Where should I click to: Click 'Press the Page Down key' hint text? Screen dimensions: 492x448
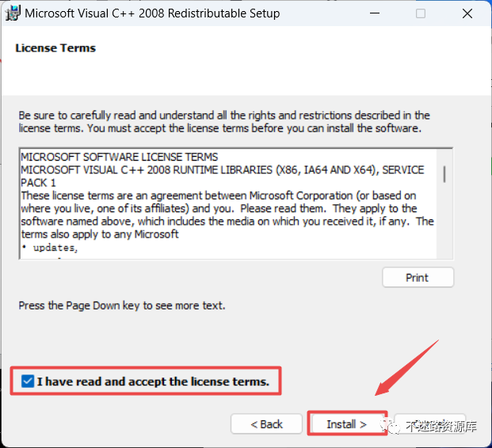tap(122, 306)
